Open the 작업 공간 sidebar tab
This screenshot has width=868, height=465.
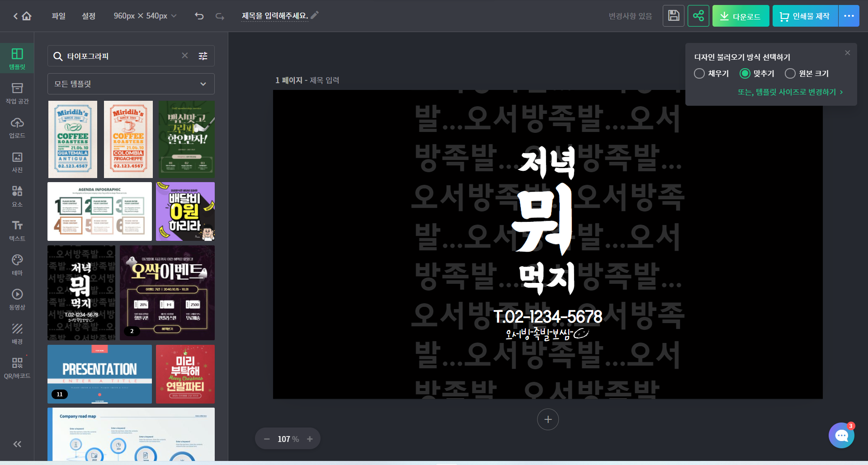pyautogui.click(x=17, y=93)
